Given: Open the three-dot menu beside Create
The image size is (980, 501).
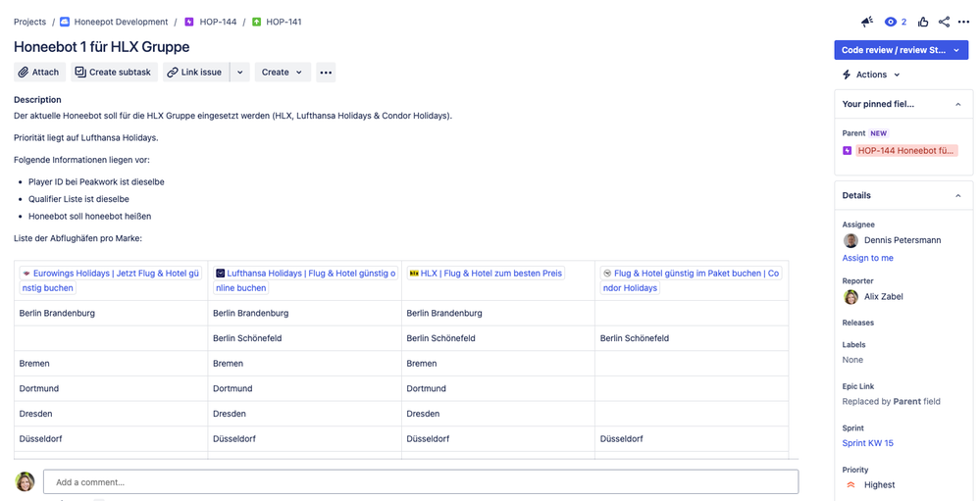Looking at the screenshot, I should 326,72.
